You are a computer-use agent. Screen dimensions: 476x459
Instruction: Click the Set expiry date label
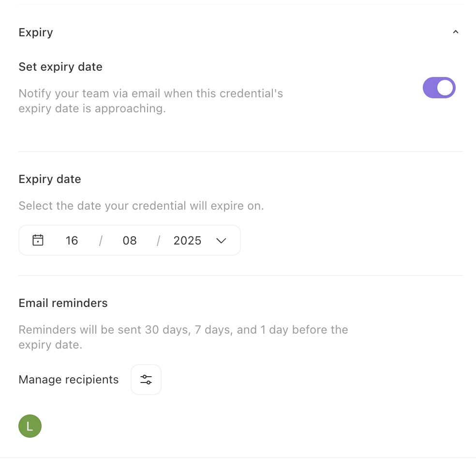(60, 67)
